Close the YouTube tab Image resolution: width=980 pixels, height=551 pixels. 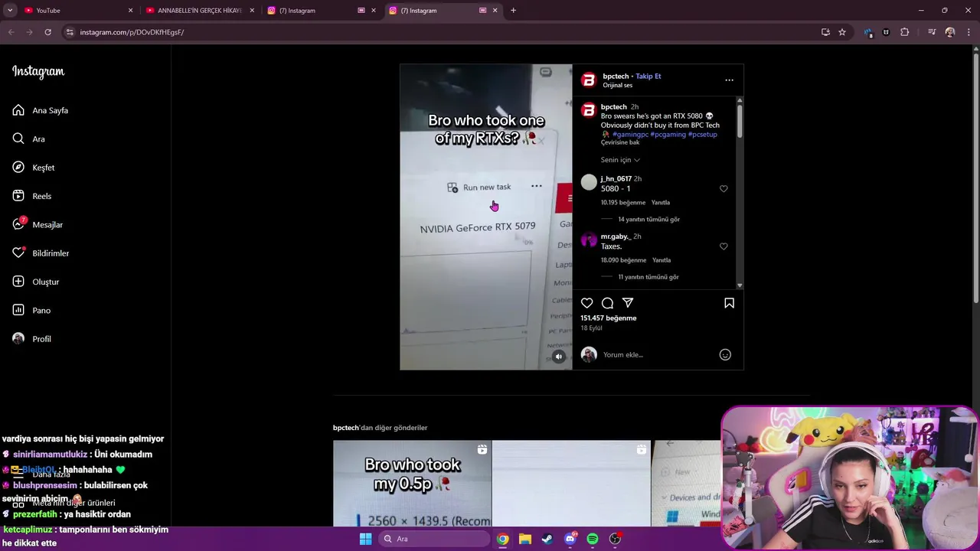click(130, 10)
